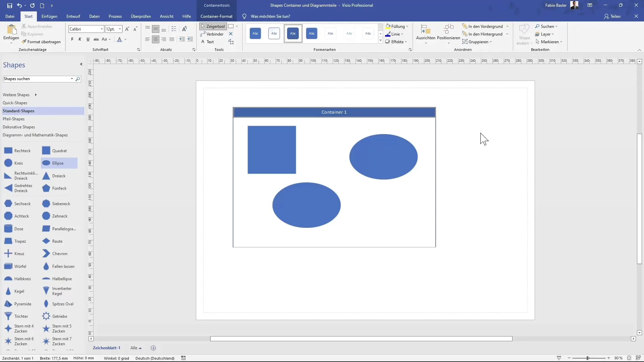The image size is (644, 362).
Task: Click In den Hintergrund button
Action: pyautogui.click(x=482, y=34)
